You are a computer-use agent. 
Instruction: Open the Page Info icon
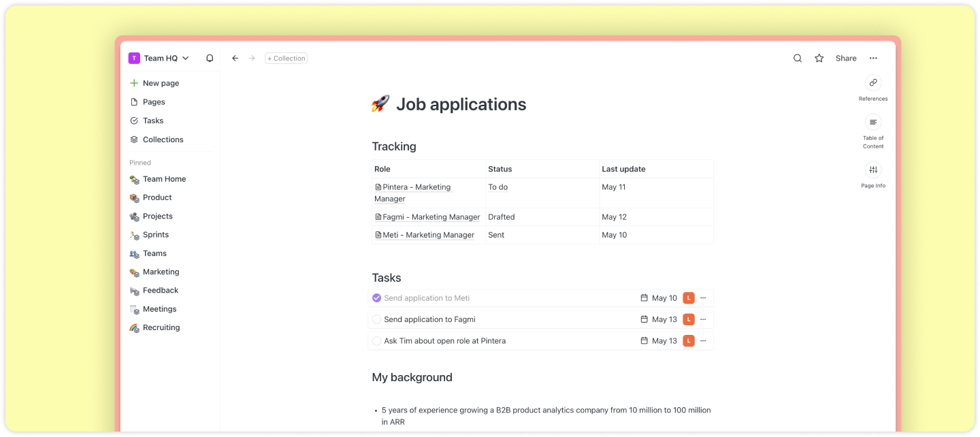[x=873, y=169]
